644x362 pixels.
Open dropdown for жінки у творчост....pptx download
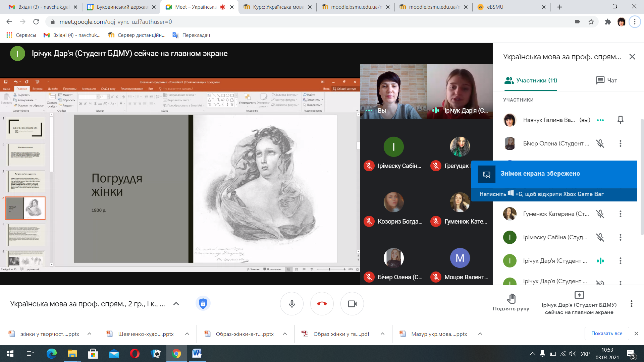[x=90, y=334]
